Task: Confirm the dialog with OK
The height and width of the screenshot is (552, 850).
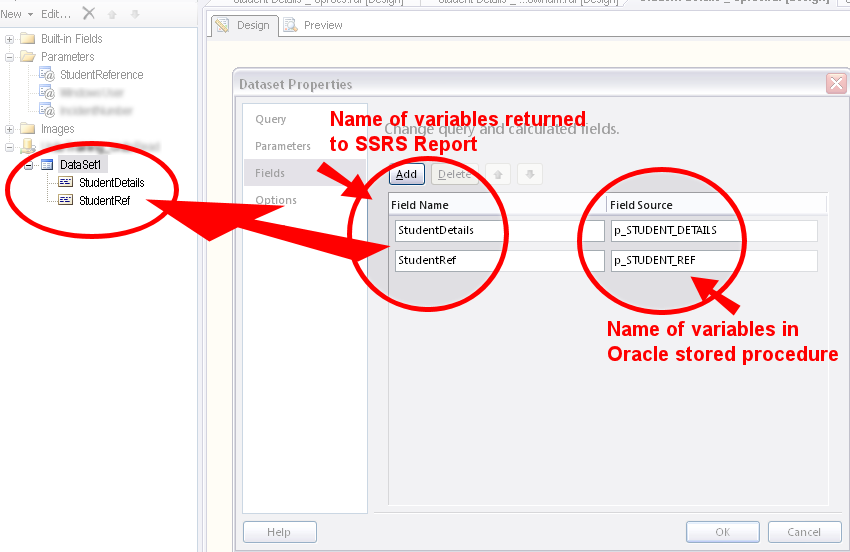Action: pos(722,532)
